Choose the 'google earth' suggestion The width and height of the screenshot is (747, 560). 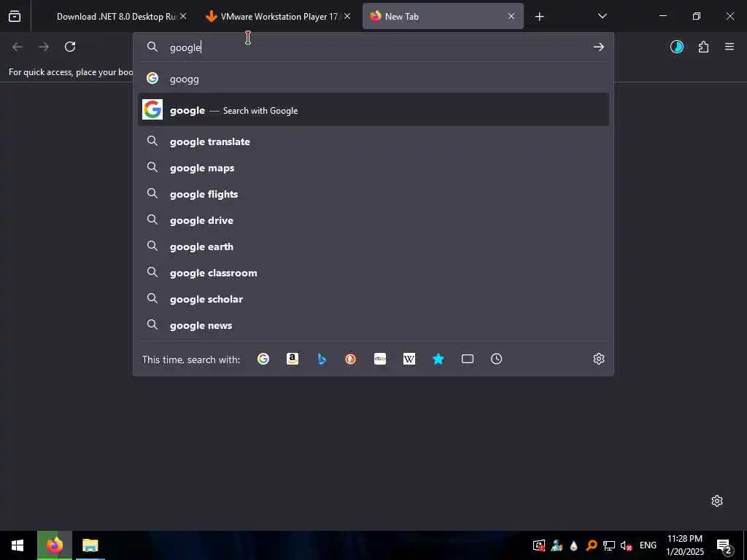pyautogui.click(x=373, y=246)
